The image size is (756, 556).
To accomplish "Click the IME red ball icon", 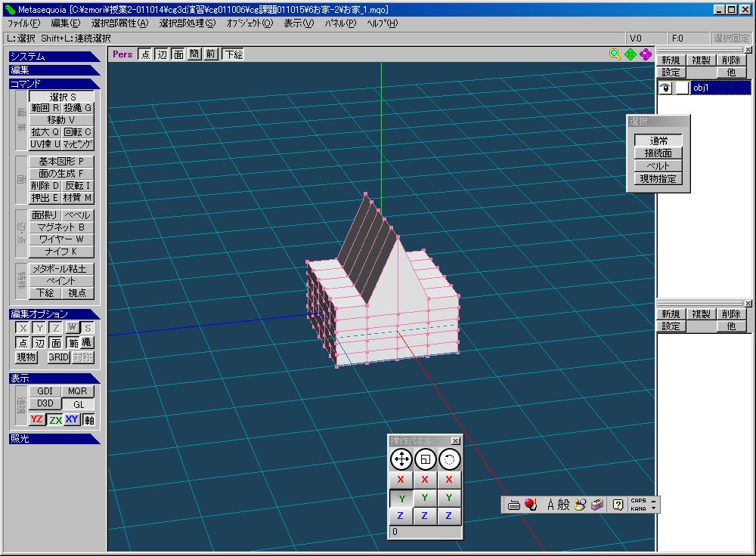I will (531, 505).
